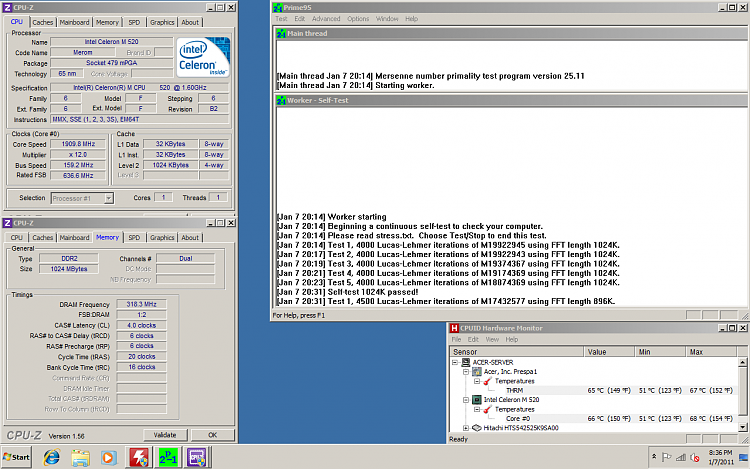The width and height of the screenshot is (750, 469).
Task: Collapse the ACER-SERVER tree node
Action: coord(455,362)
